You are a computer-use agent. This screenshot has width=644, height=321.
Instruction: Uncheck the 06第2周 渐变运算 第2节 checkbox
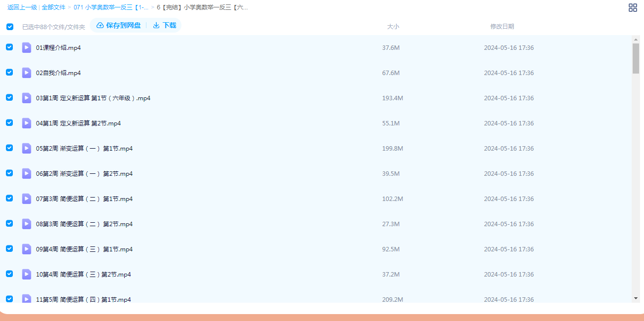coord(9,173)
